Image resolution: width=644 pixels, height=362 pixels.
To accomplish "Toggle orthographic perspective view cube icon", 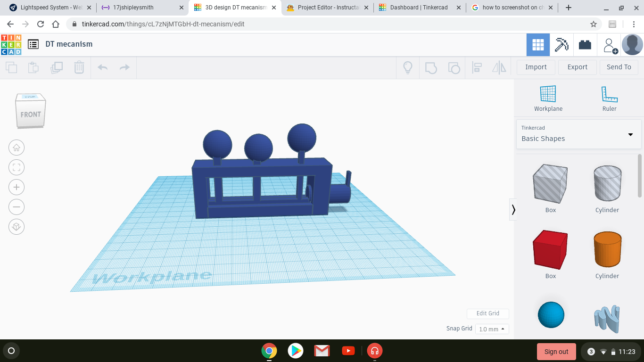I will [17, 227].
